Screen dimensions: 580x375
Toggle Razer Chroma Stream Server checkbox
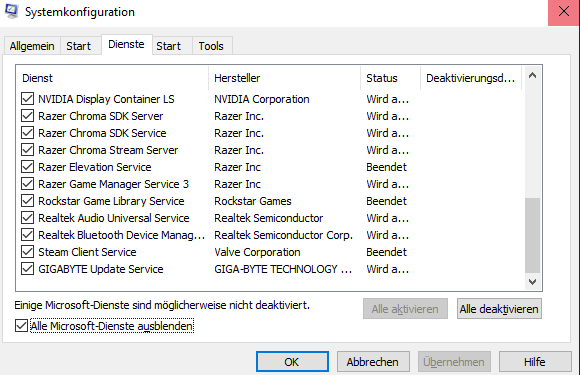[28, 150]
